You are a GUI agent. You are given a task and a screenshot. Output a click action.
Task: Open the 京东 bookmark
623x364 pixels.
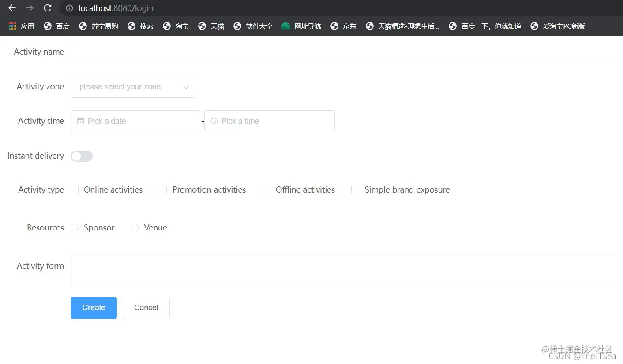[343, 26]
